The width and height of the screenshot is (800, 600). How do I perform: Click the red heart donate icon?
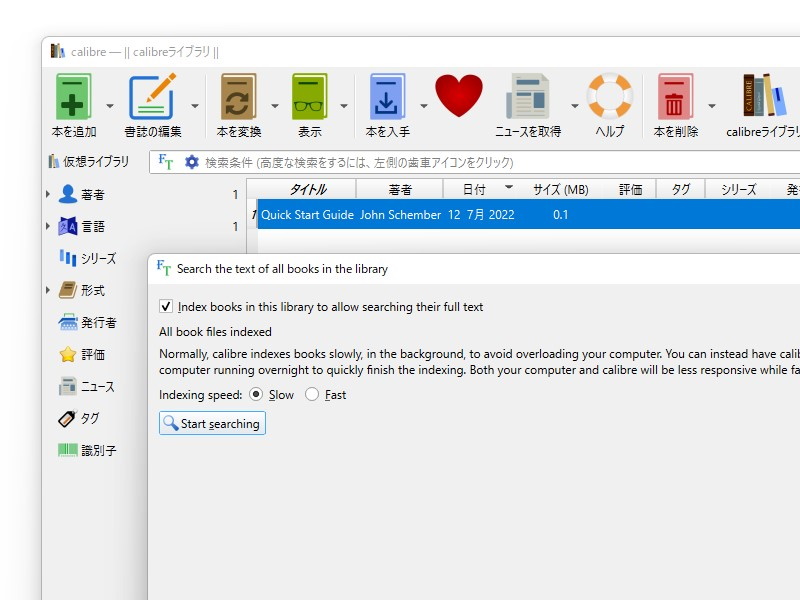point(459,95)
